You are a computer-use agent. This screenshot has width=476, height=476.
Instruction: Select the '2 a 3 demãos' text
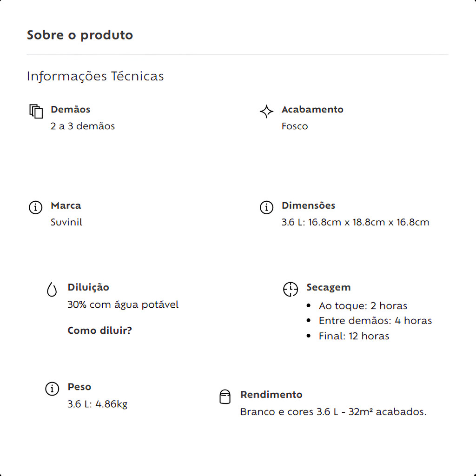(83, 126)
